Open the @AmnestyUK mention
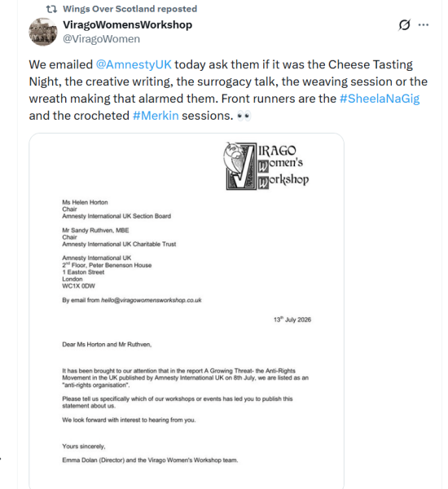Viewport: 448px width, 489px height. [134, 64]
